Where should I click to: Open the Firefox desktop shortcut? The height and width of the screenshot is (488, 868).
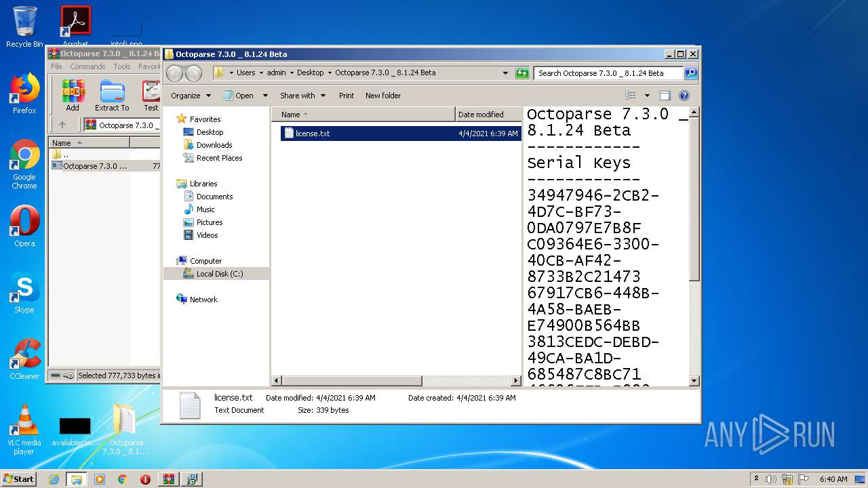[x=24, y=94]
